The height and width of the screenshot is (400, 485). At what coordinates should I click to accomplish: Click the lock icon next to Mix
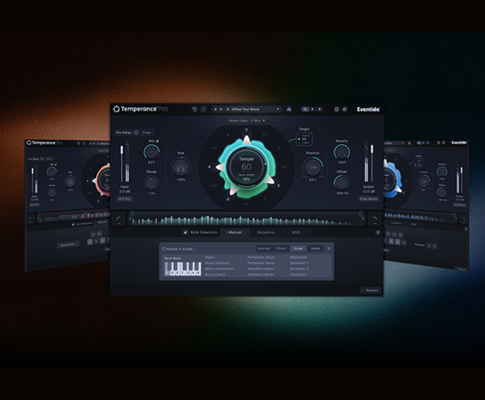157,141
